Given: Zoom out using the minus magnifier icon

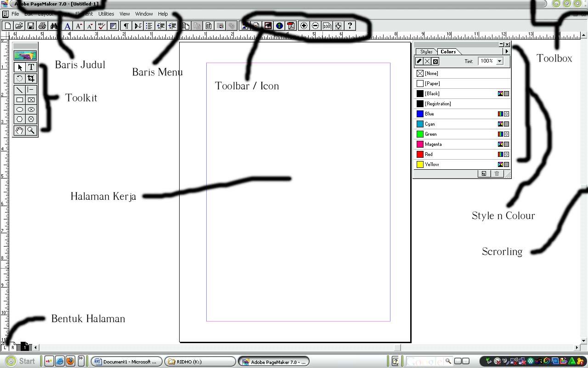Looking at the screenshot, I should (x=315, y=26).
